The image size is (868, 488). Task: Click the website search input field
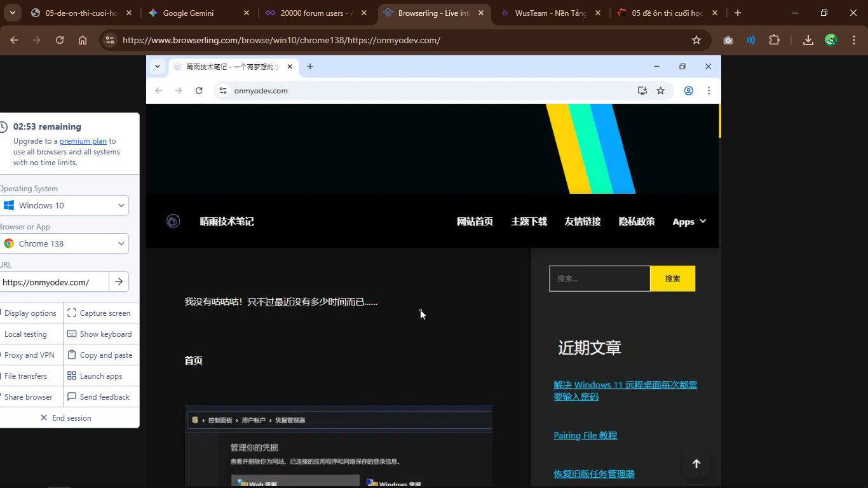pos(599,279)
